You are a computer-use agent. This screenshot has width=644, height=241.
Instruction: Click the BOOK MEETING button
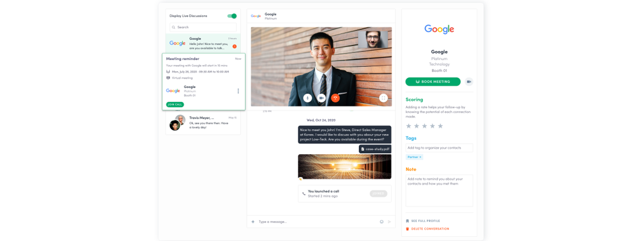(x=433, y=82)
